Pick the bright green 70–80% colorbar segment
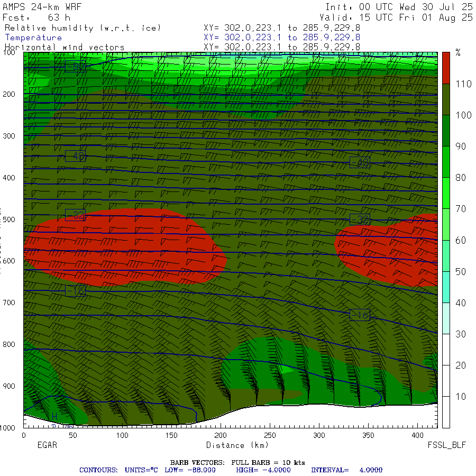Image resolution: width=476 pixels, height=476 pixels. coord(446,194)
